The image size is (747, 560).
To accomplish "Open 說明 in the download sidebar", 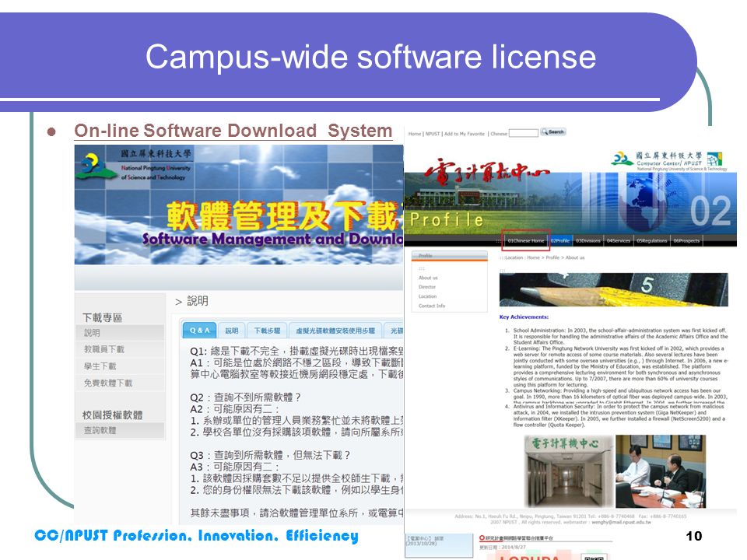I will (x=120, y=333).
